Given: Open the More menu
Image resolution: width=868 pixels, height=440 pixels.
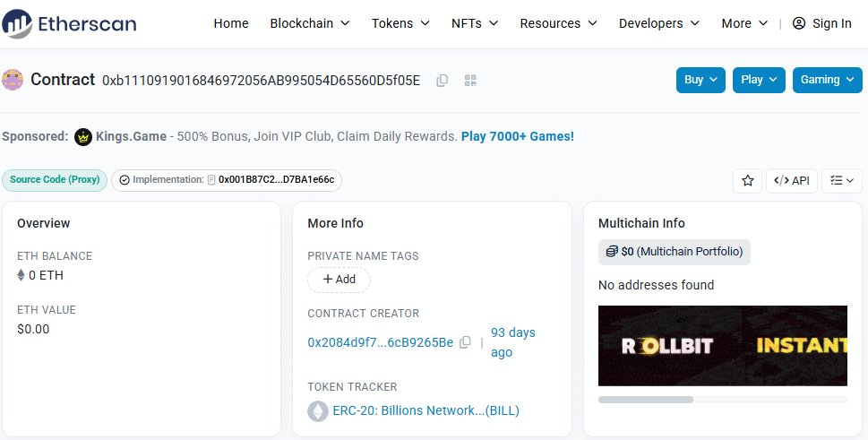Looking at the screenshot, I should click(744, 23).
